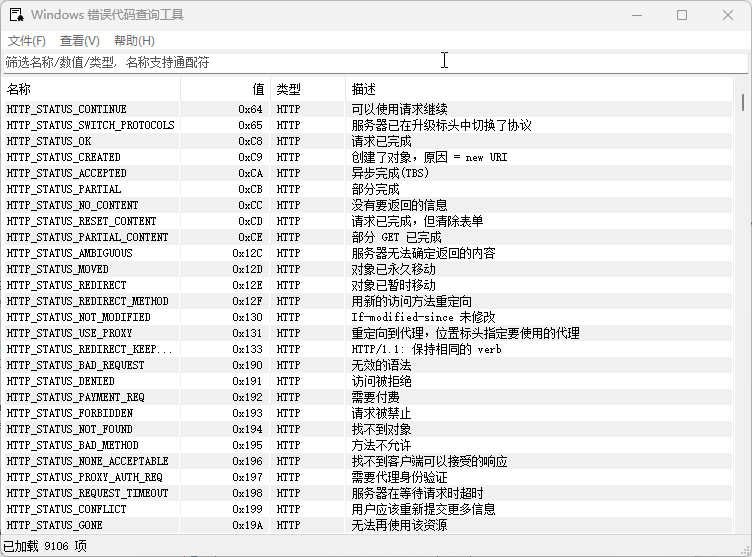
Task: Click description 可以使用请求继续
Action: pyautogui.click(x=400, y=109)
